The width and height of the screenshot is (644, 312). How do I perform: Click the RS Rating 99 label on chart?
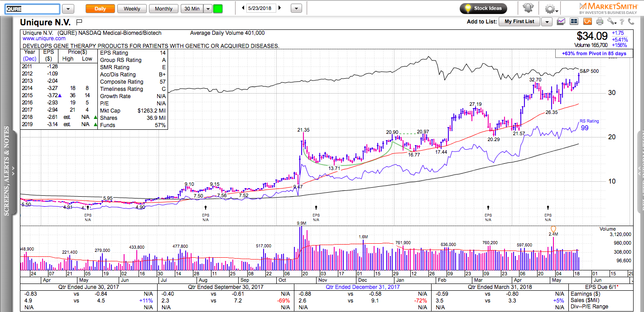pos(590,124)
